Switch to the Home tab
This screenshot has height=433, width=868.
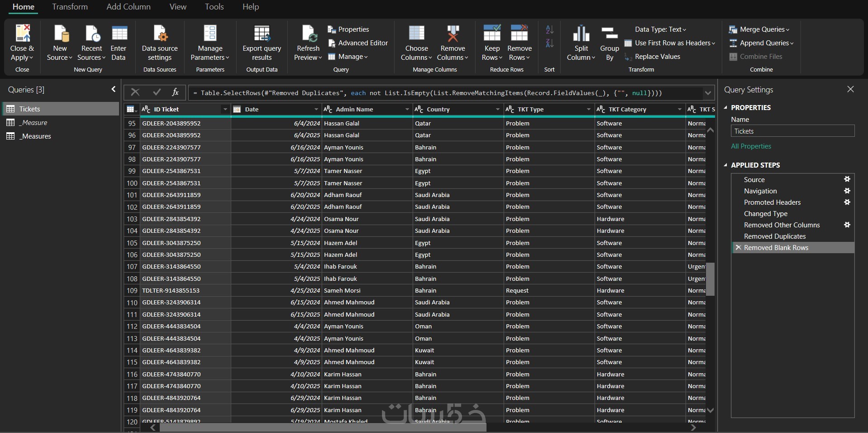pos(24,7)
